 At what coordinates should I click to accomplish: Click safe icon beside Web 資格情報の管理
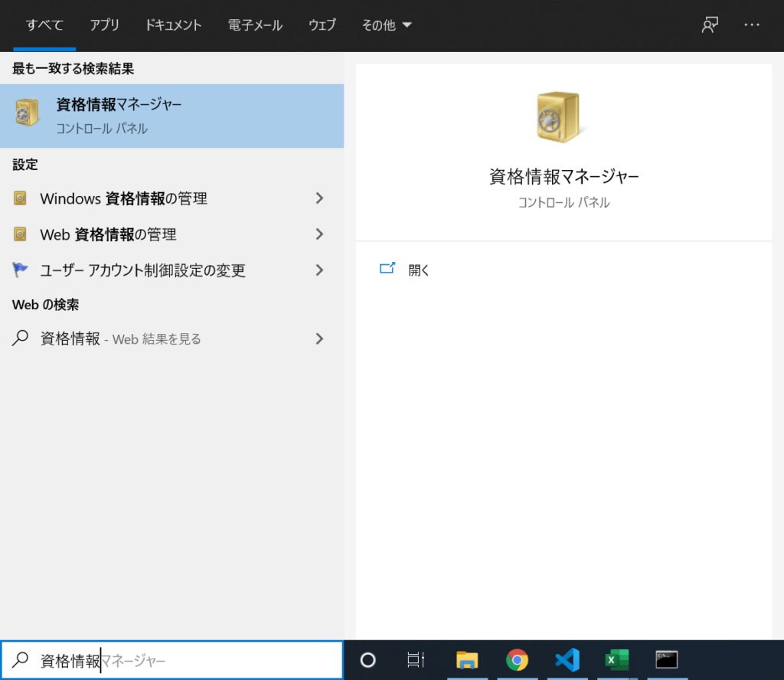pos(20,234)
